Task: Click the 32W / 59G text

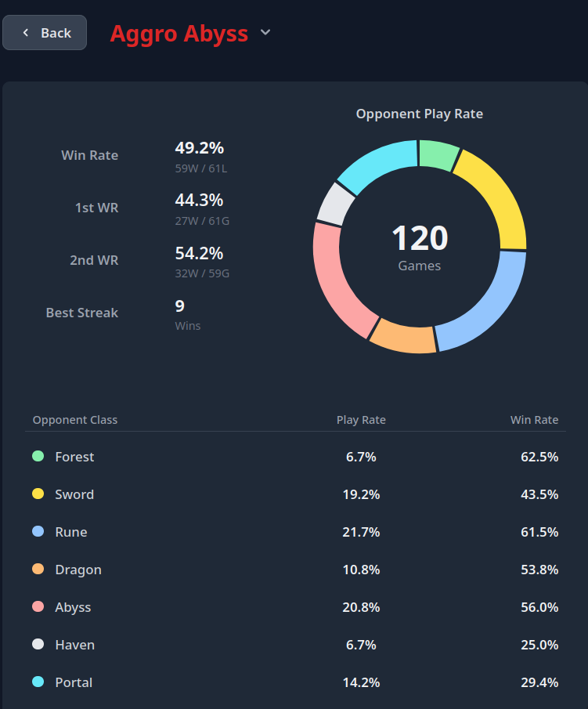Action: pos(202,273)
